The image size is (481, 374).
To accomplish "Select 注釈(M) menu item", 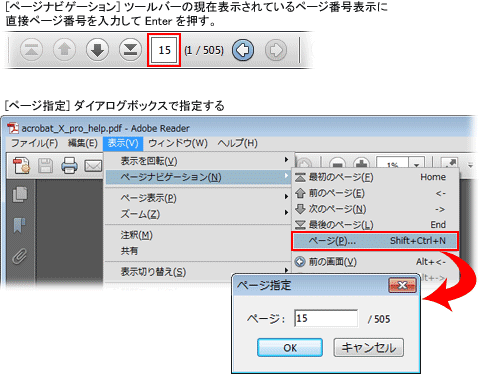I will pos(199,235).
